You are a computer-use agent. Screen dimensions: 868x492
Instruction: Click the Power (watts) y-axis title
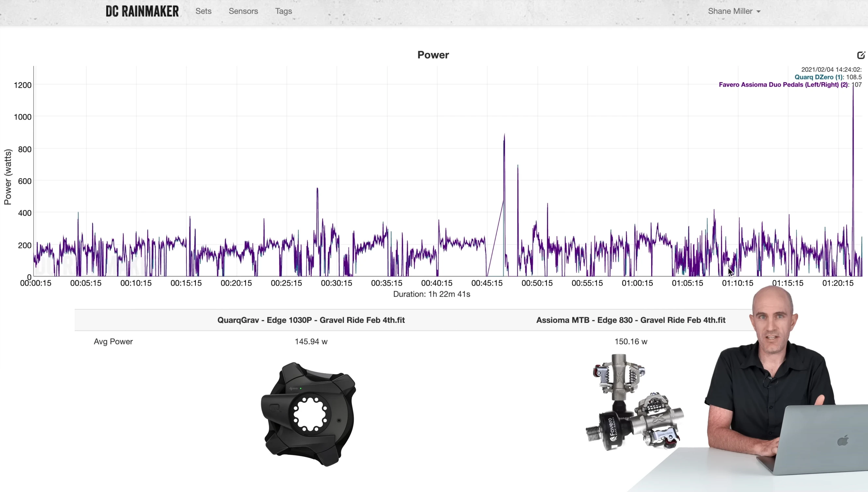pos(8,177)
